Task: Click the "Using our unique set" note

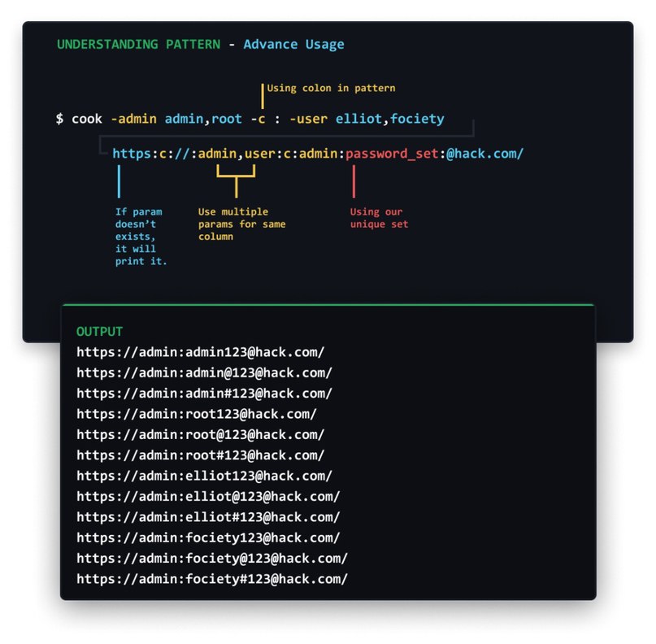Action: point(379,218)
